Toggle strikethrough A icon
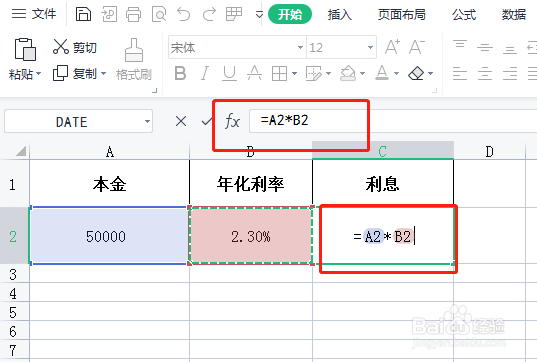The width and height of the screenshot is (537, 362). (254, 73)
